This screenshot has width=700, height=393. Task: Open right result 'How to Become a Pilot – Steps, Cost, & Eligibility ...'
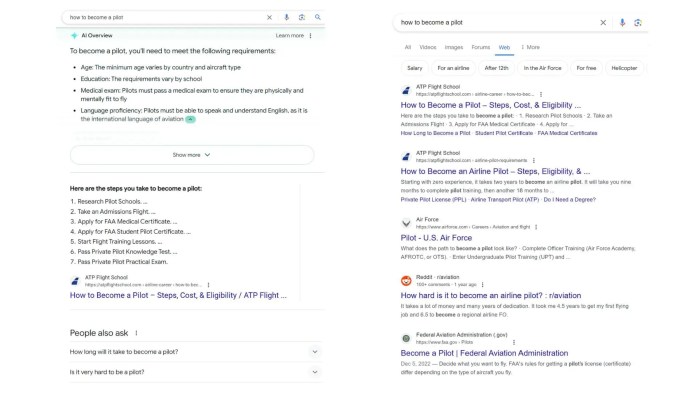coord(491,105)
